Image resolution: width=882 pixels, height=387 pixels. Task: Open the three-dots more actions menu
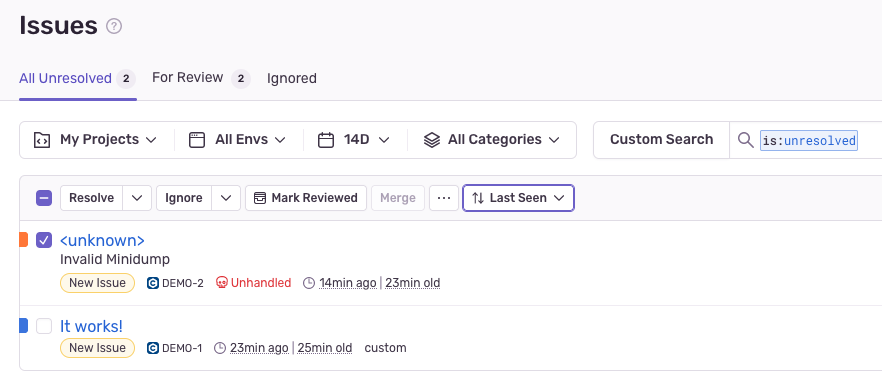point(444,198)
